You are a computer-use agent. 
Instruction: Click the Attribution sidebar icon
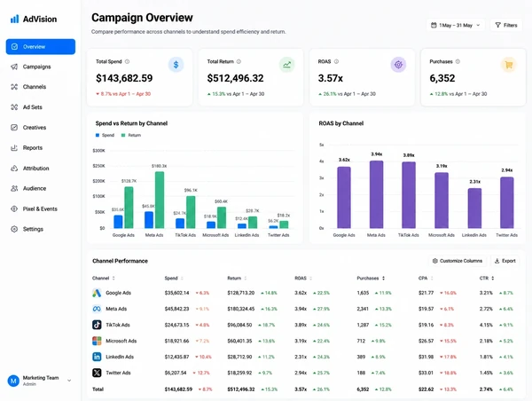click(x=14, y=168)
